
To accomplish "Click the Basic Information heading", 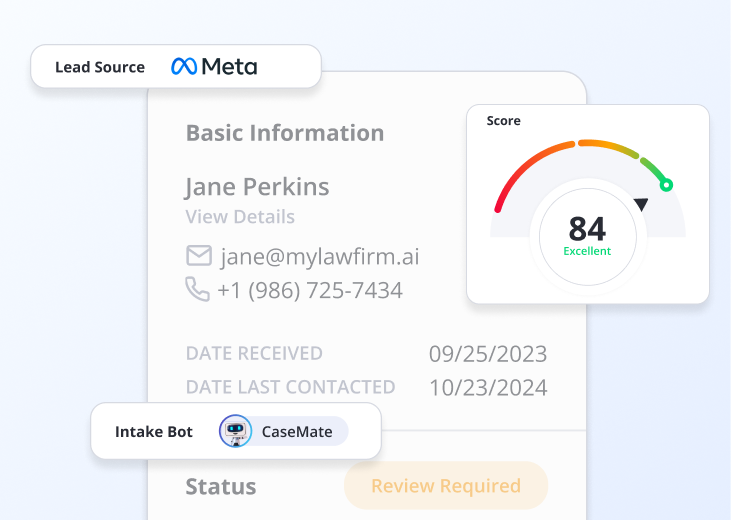I will tap(285, 133).
